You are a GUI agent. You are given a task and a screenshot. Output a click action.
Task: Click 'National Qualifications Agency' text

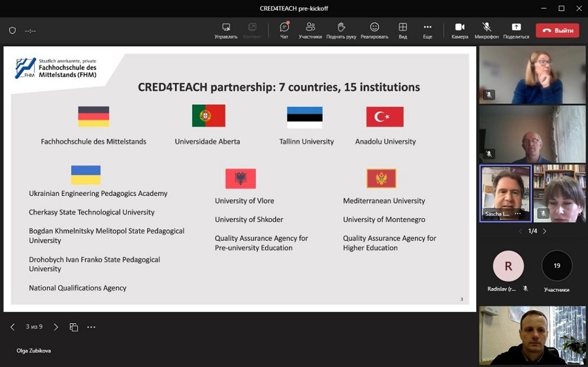click(x=78, y=288)
